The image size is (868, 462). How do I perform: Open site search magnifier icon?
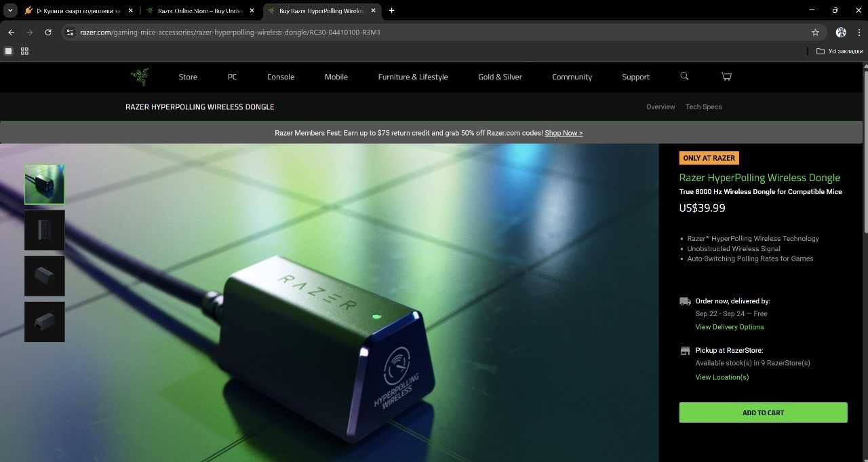[684, 76]
